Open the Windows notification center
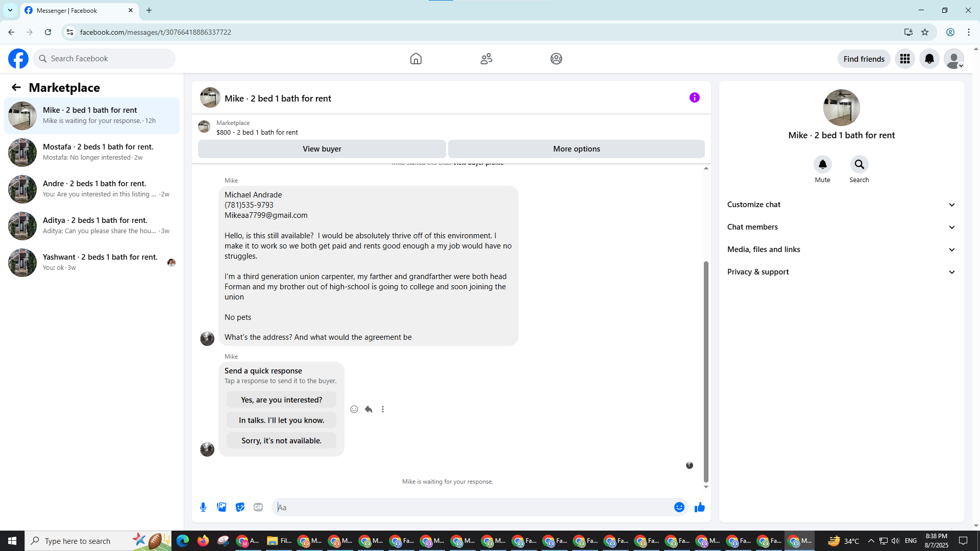 pos(964,541)
